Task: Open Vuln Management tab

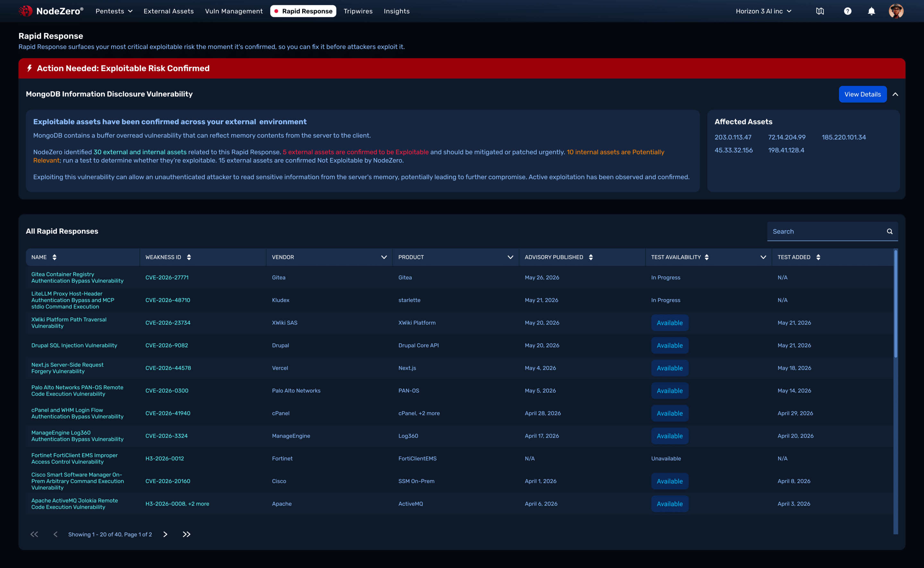Action: 234,11
